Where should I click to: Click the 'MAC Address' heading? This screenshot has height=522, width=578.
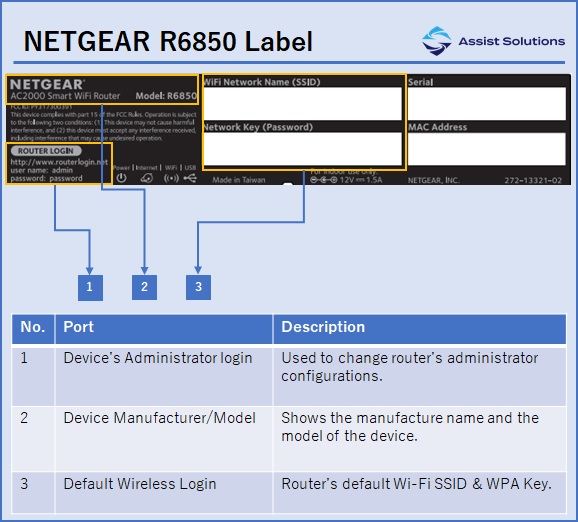(x=438, y=127)
